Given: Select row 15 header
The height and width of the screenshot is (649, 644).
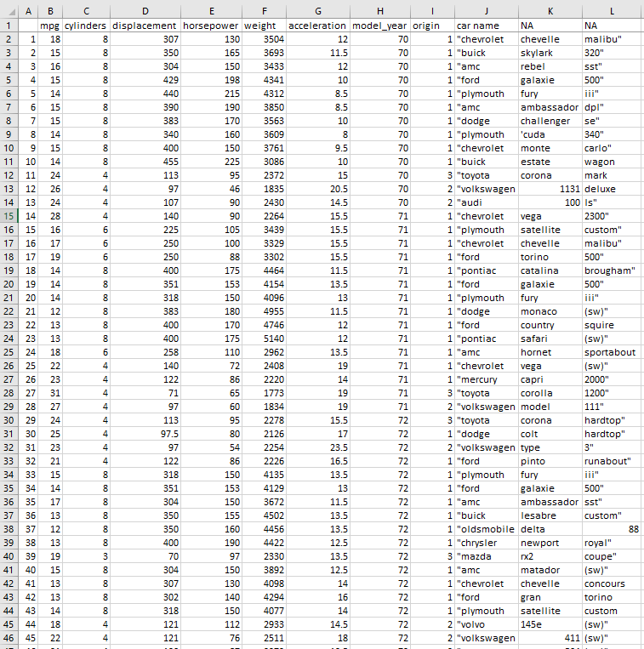Looking at the screenshot, I should 9,216.
